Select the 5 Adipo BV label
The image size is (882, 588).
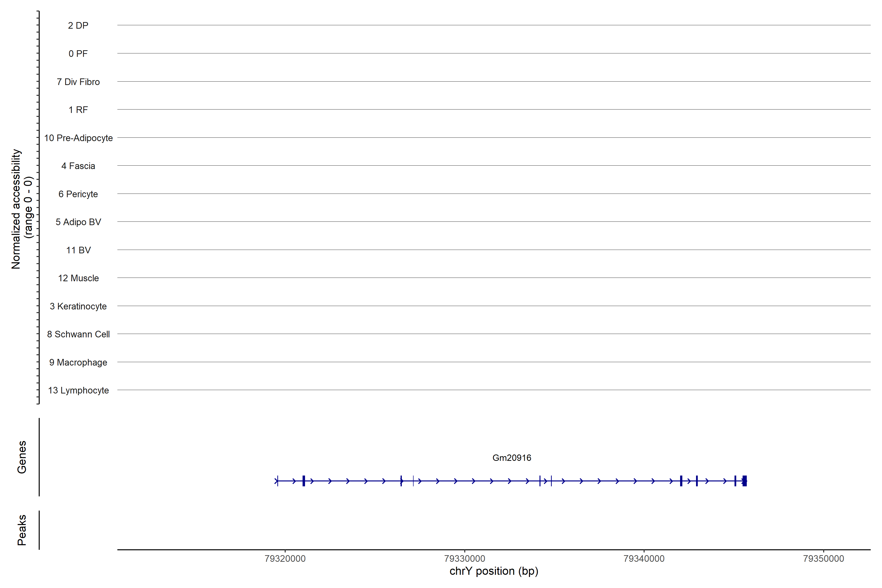coord(78,222)
